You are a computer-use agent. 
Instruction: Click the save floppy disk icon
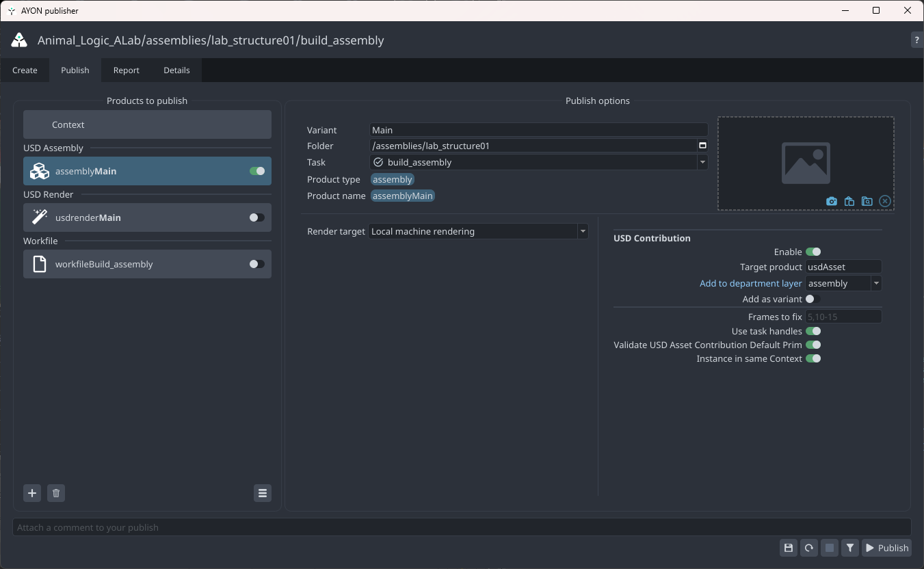point(789,548)
